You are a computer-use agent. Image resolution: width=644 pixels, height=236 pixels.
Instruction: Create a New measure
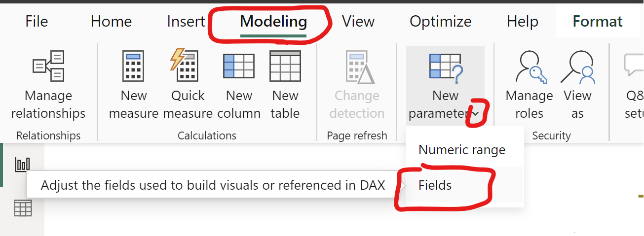point(133,67)
